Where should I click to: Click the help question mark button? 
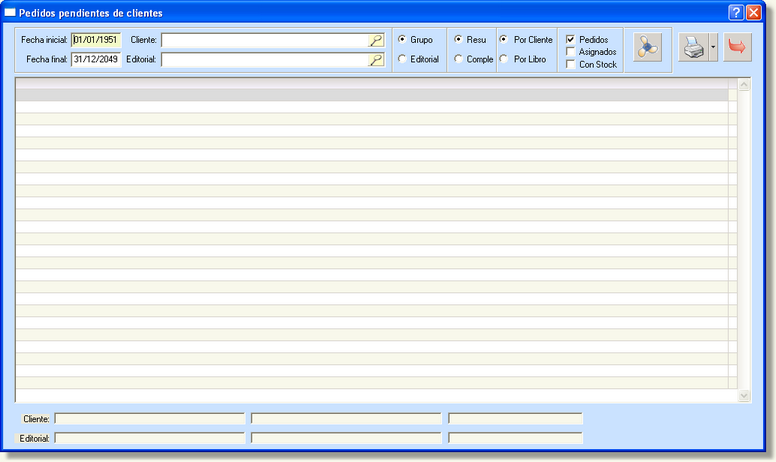click(736, 12)
